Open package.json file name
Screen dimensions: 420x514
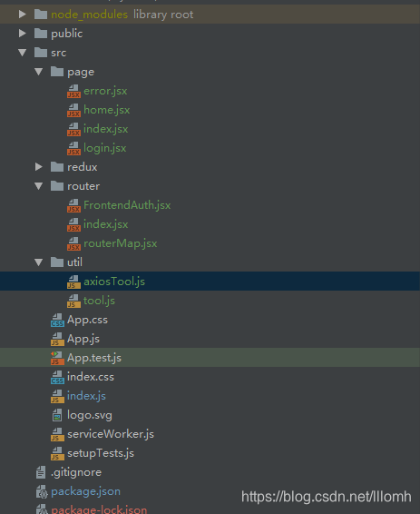[x=86, y=491]
